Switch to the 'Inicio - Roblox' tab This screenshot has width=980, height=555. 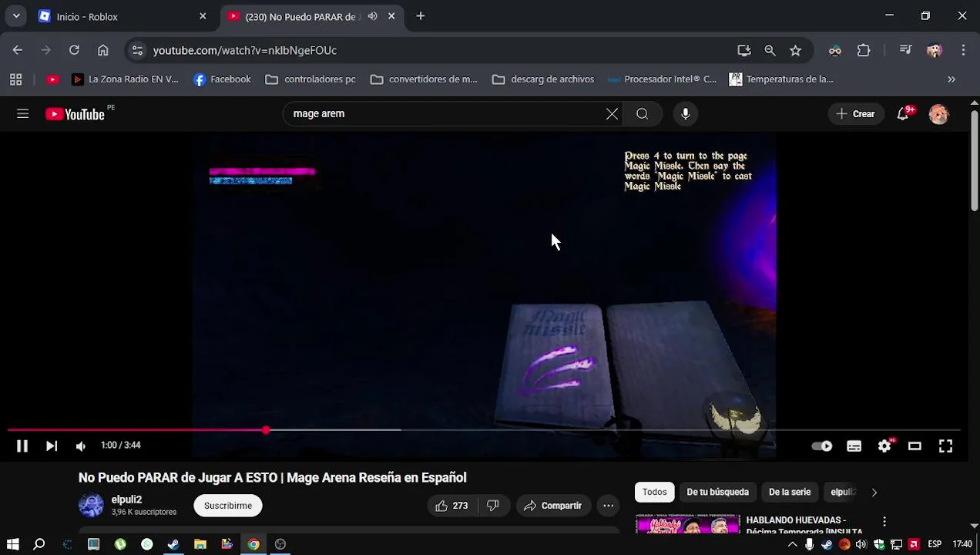pos(123,16)
